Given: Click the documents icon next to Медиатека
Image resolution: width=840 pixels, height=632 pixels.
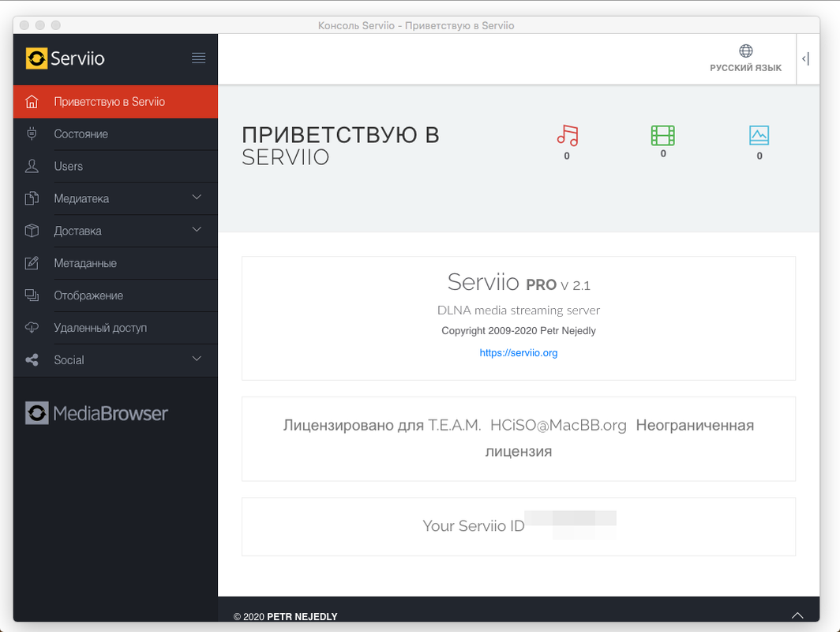Looking at the screenshot, I should pos(32,198).
